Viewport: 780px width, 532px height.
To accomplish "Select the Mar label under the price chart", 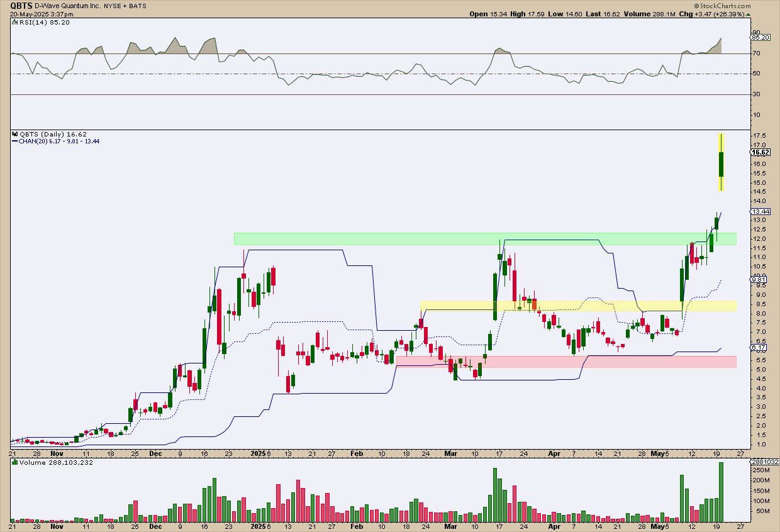I will (450, 453).
